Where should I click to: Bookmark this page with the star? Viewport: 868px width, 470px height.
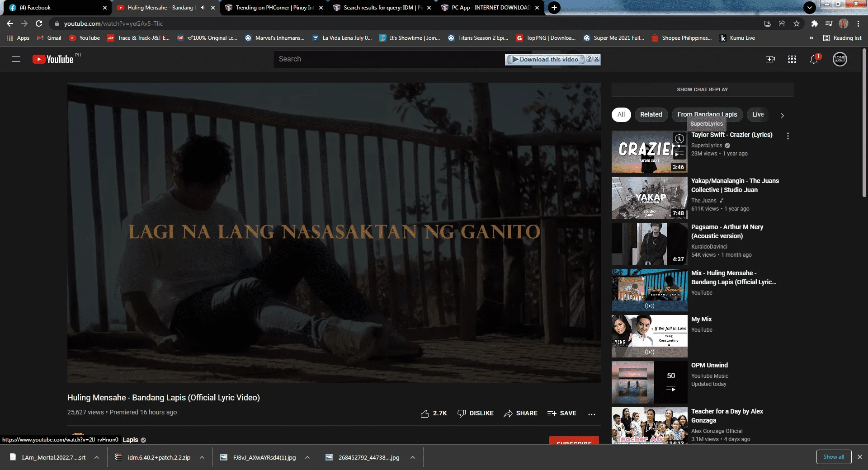pos(797,23)
